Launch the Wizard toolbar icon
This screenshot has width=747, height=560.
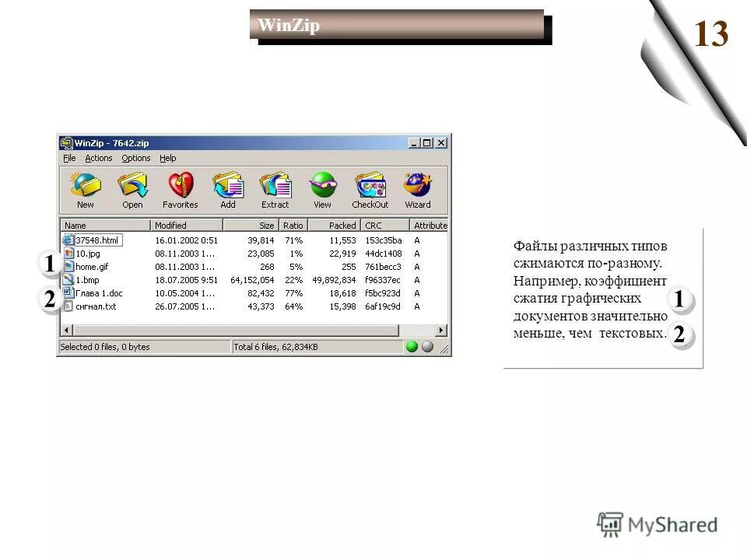(x=417, y=184)
